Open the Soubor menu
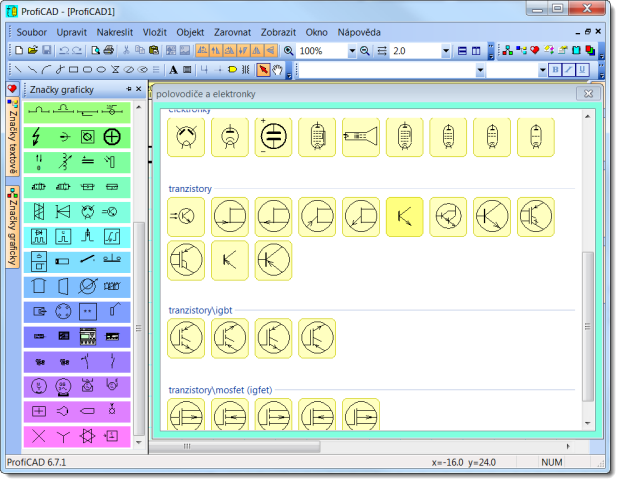Screen dimensions: 620x483 32,32
